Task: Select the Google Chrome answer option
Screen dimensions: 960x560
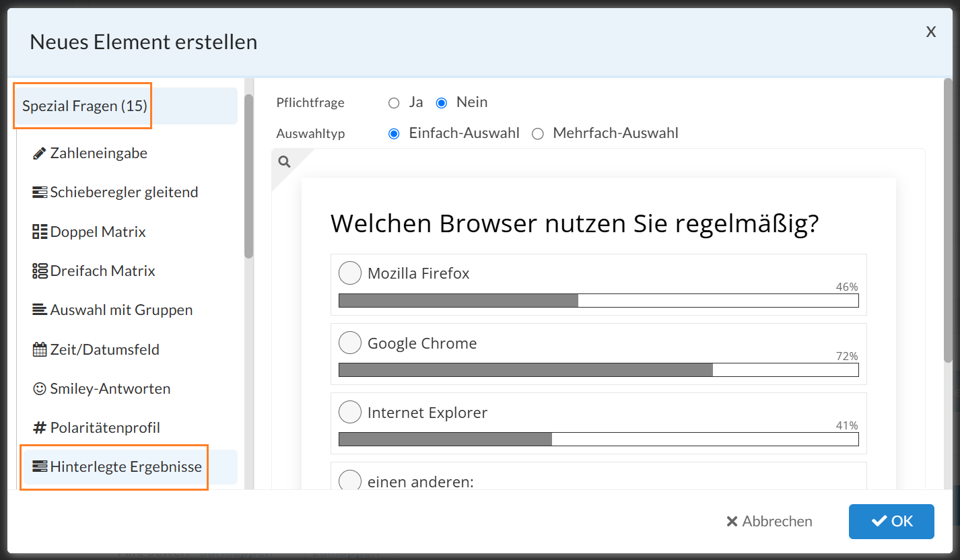Action: (x=350, y=343)
